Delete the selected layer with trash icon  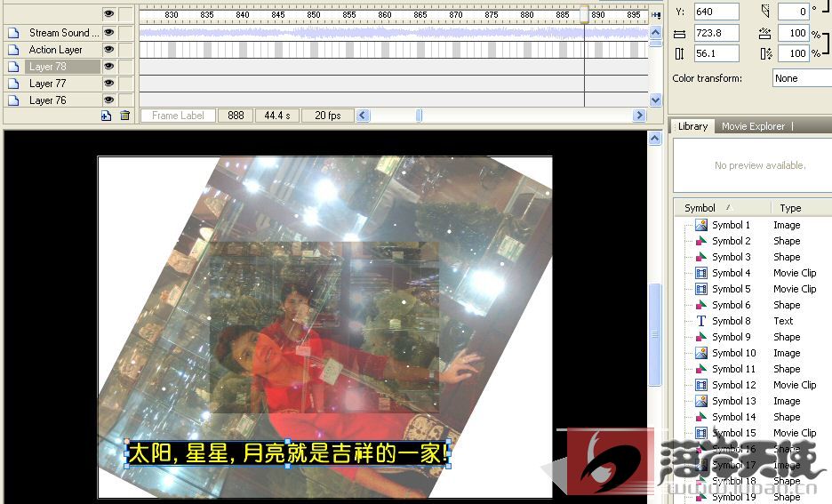tap(124, 116)
